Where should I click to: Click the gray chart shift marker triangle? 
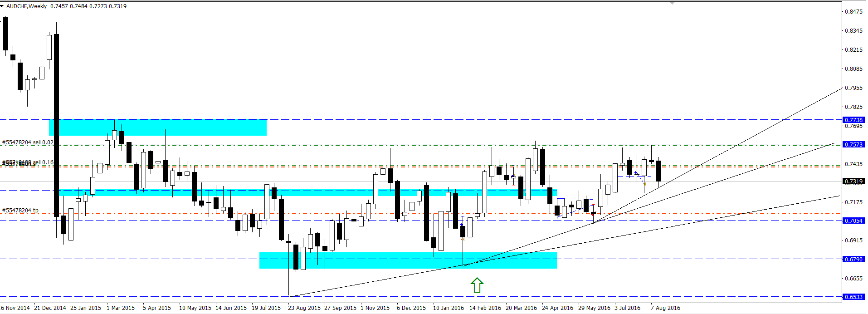click(672, 3)
